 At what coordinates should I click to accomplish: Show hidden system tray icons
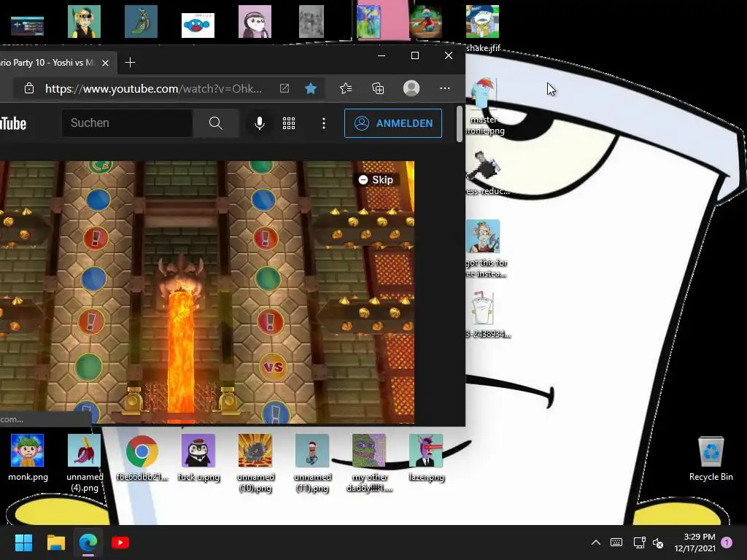[x=595, y=542]
